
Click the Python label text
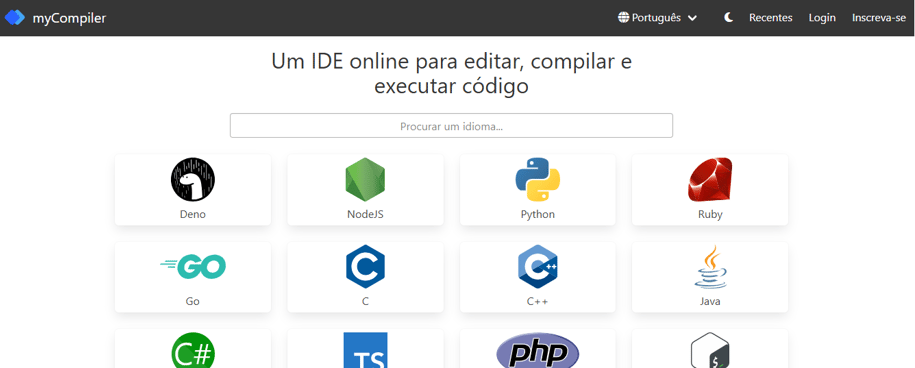537,214
